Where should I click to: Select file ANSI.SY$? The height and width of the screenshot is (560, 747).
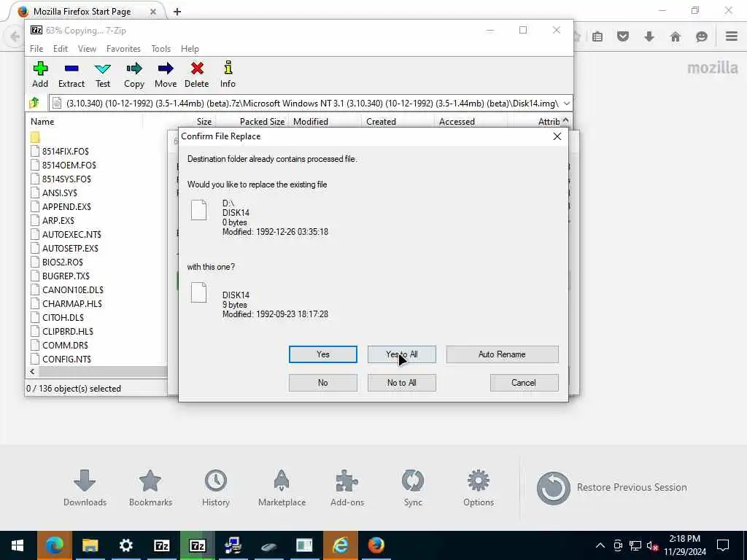(60, 192)
